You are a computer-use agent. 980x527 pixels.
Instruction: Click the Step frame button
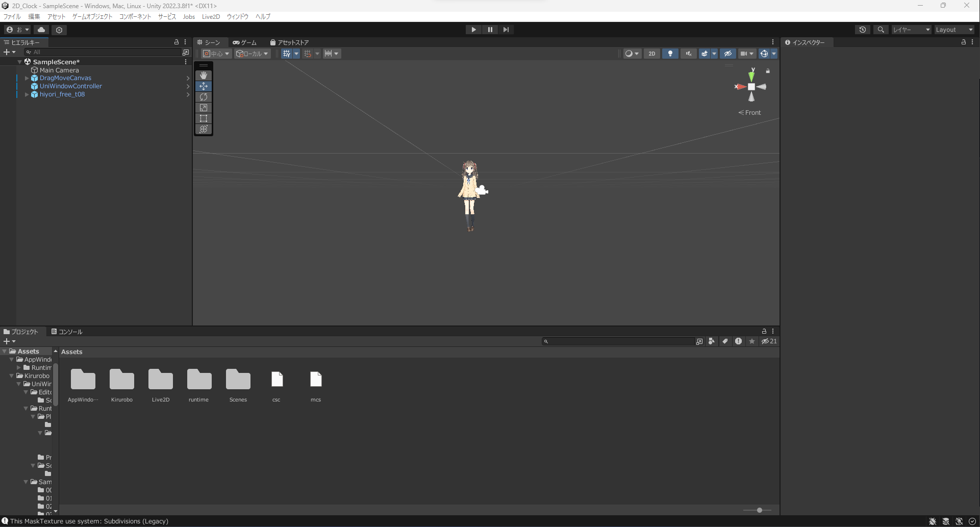(x=506, y=30)
